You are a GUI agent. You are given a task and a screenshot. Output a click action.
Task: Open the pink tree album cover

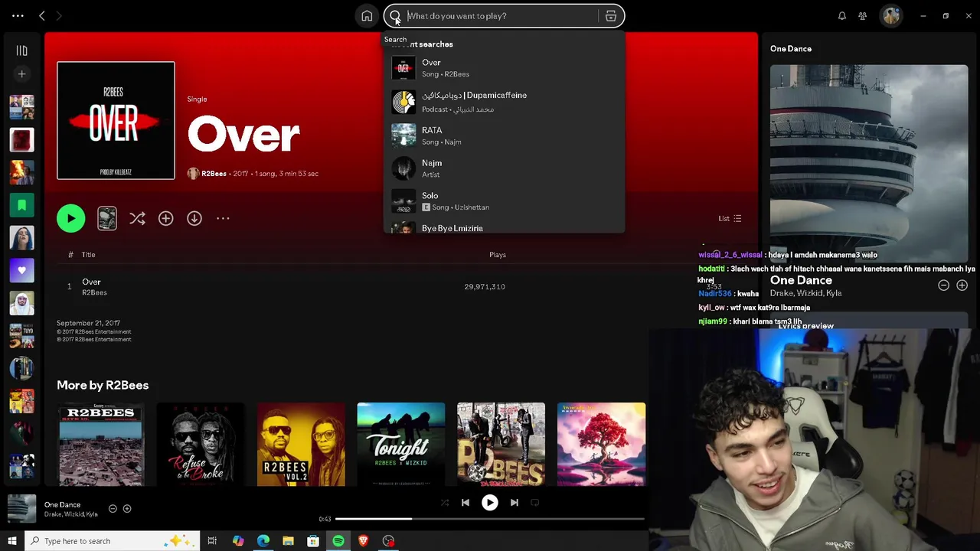click(x=602, y=444)
